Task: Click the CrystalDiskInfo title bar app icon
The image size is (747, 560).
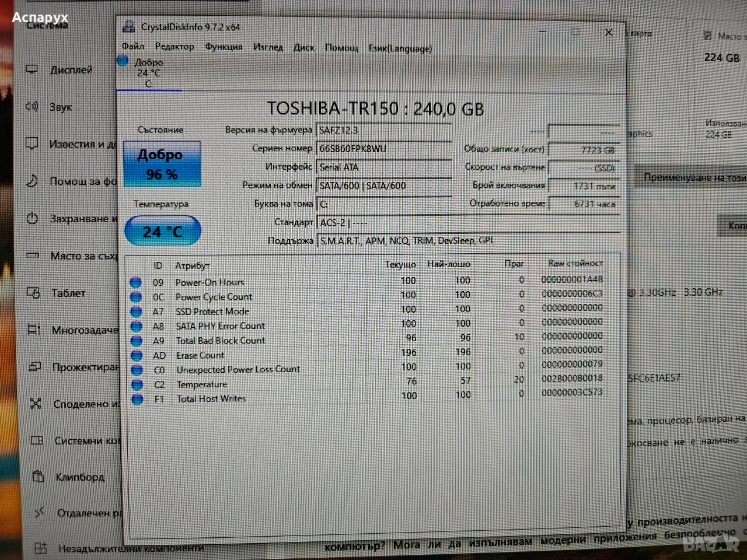Action: click(x=128, y=27)
